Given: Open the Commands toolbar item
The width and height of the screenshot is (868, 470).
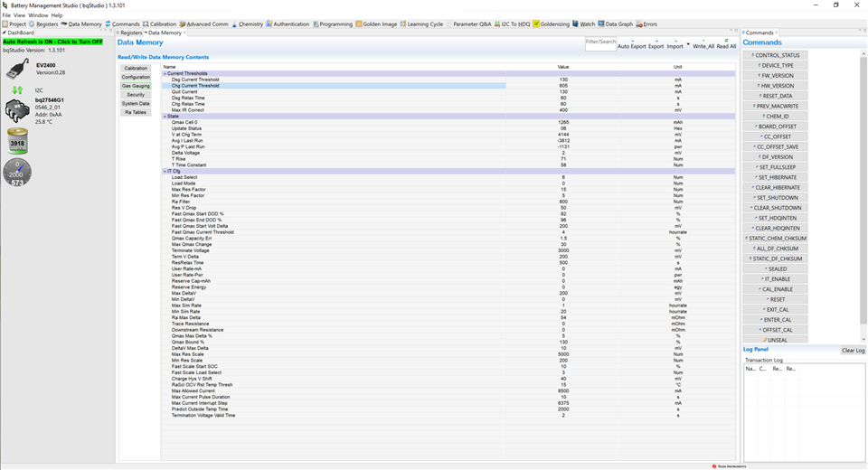Looking at the screenshot, I should click(122, 23).
